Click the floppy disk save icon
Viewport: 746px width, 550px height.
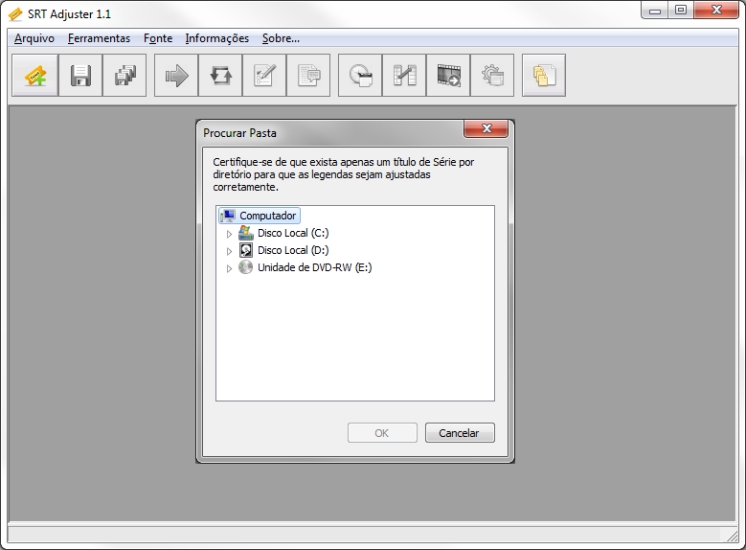(x=80, y=76)
